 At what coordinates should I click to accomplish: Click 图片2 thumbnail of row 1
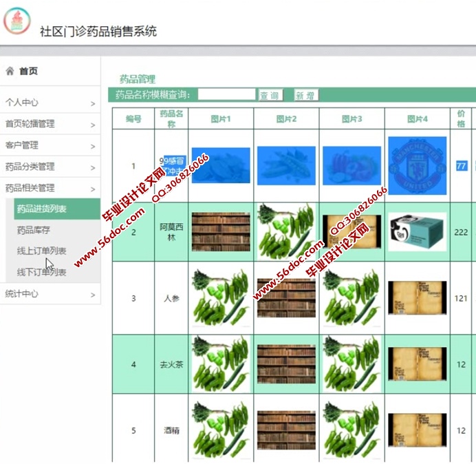point(286,166)
